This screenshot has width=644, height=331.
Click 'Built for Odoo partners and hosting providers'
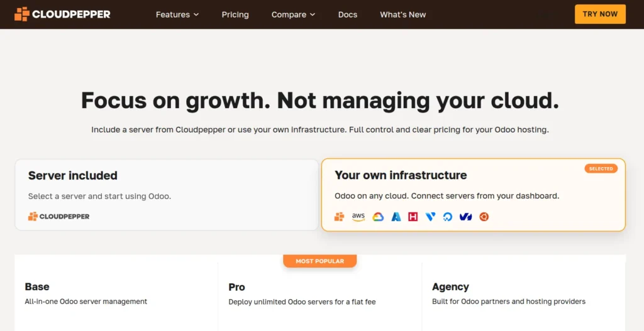click(x=509, y=301)
